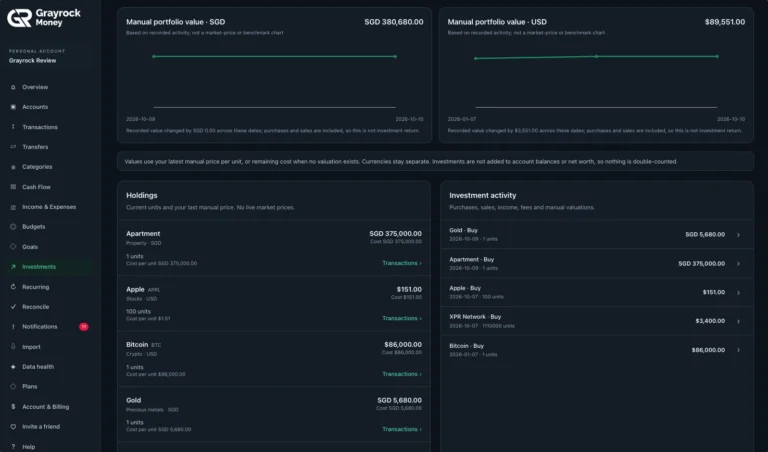Click the red notifications count badge
This screenshot has width=768, height=452.
point(84,327)
